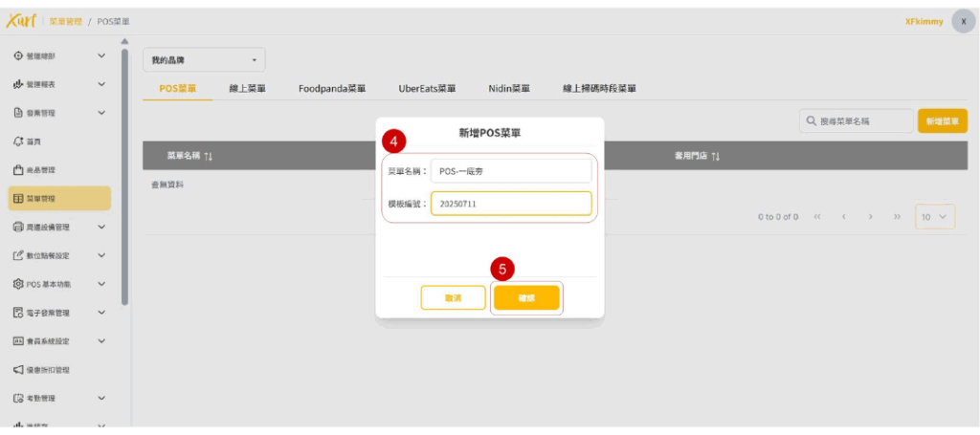Click the magnifier icon in the search box

812,121
